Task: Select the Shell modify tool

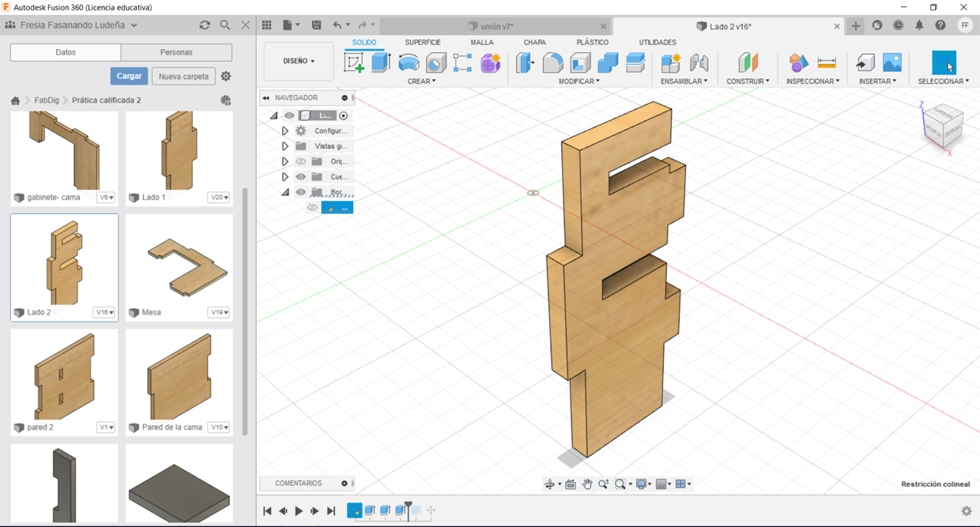Action: (x=580, y=62)
